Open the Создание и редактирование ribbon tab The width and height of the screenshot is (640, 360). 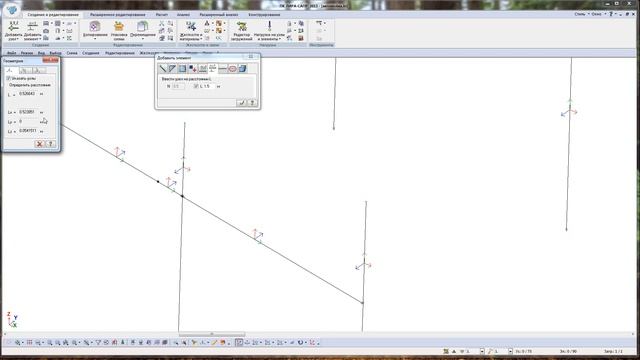point(53,15)
